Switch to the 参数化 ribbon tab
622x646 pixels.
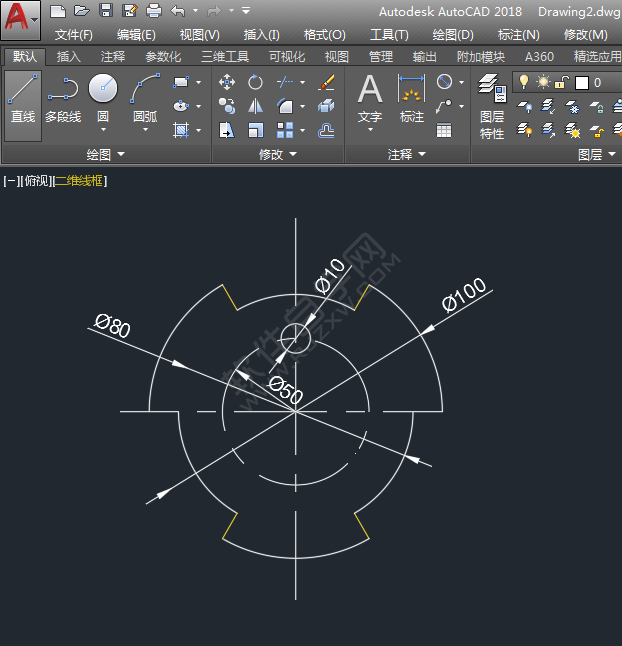(x=163, y=57)
